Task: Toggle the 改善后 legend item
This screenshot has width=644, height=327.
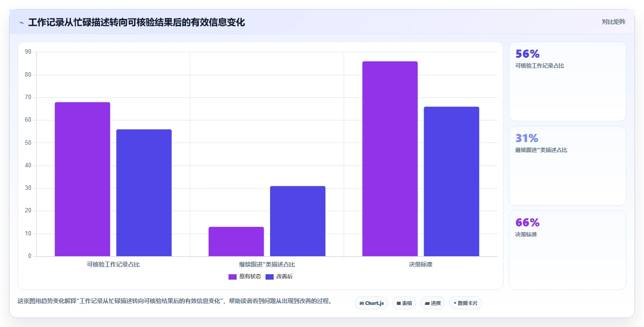Action: tap(279, 276)
